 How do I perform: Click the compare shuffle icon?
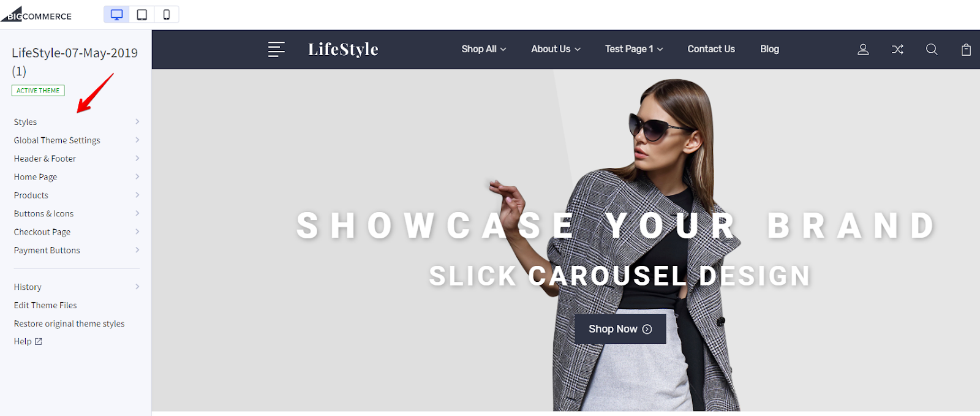tap(897, 50)
